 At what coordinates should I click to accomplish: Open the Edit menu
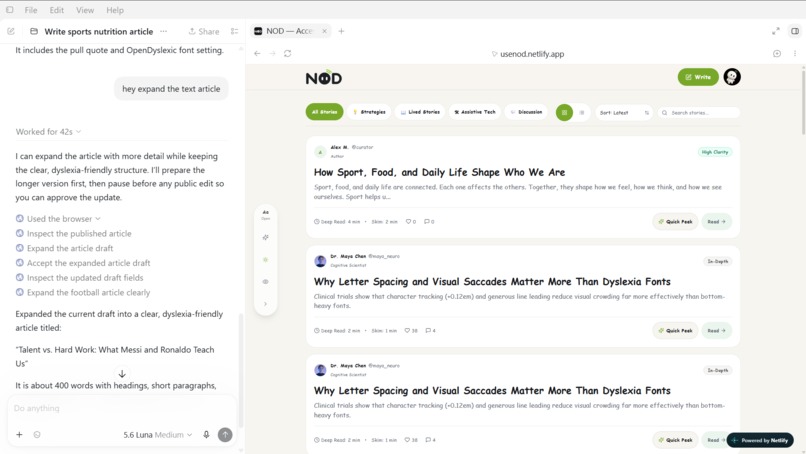57,10
